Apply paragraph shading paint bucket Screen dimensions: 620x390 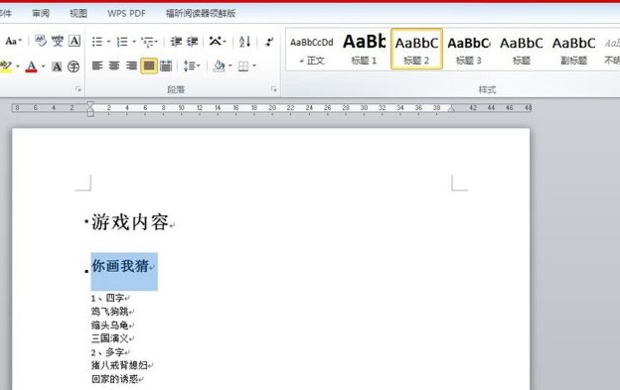click(x=219, y=66)
